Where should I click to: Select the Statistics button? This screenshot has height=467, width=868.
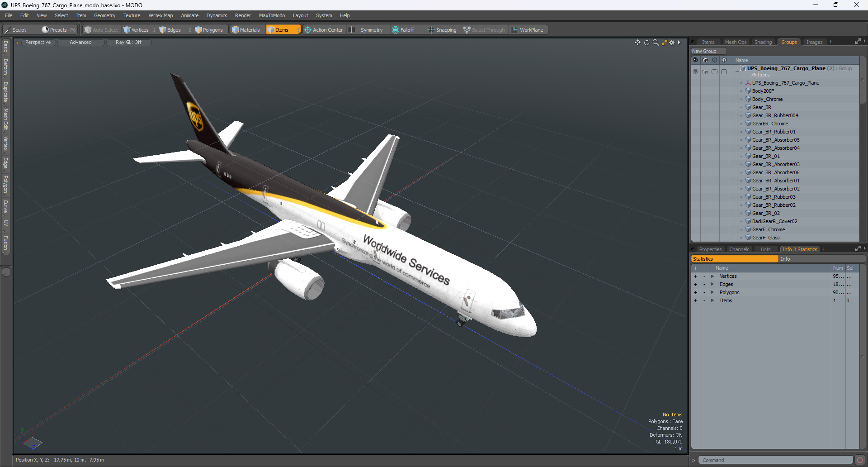tap(735, 259)
